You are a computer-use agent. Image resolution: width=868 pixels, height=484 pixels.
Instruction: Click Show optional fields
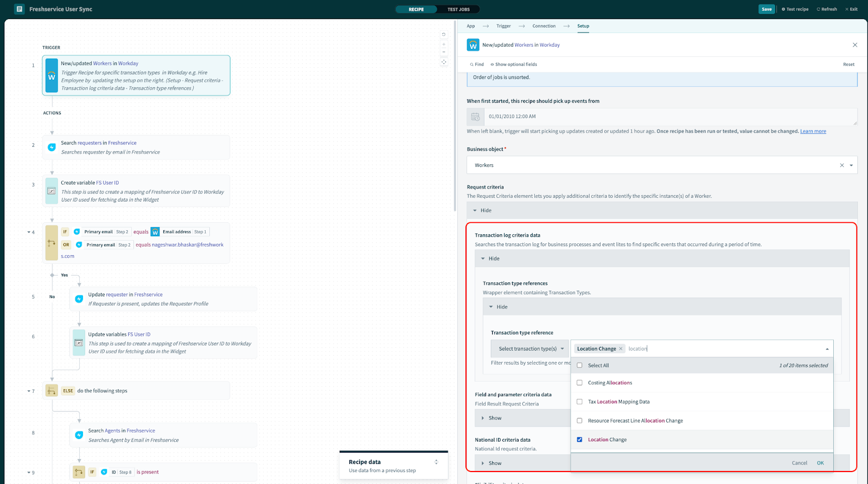tap(514, 64)
